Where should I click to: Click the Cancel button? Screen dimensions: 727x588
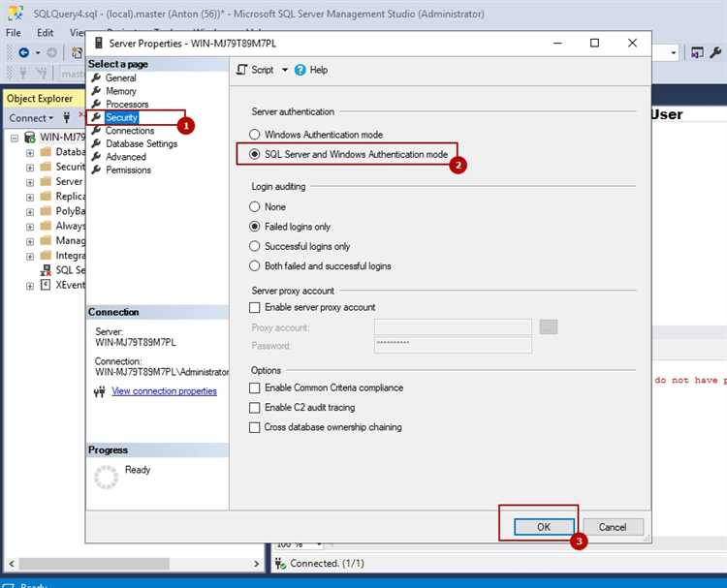(613, 527)
